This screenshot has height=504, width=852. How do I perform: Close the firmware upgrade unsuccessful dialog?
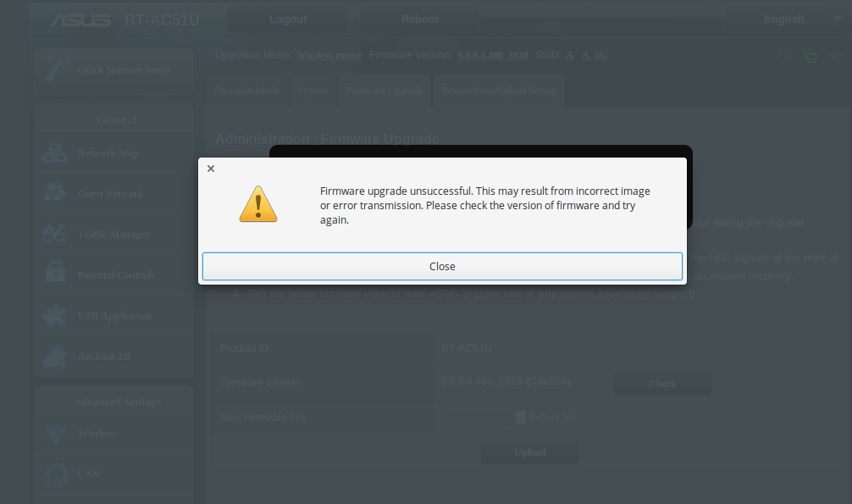click(442, 267)
